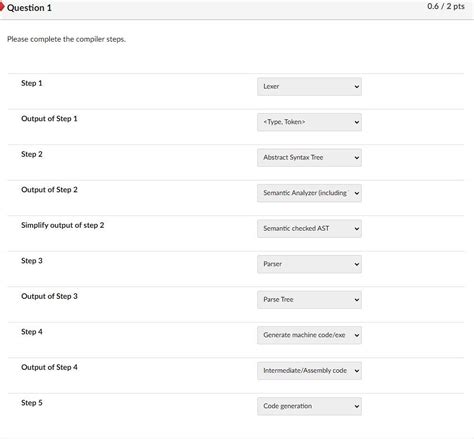Click the chevron arrow on the Parser dropdown
Image resolution: width=474 pixels, height=439 pixels.
tap(357, 264)
